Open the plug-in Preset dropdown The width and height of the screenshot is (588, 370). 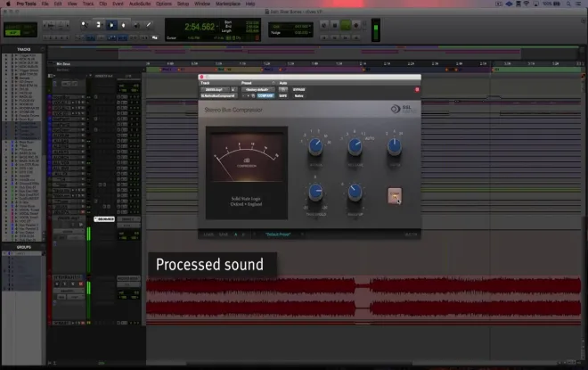(x=257, y=90)
